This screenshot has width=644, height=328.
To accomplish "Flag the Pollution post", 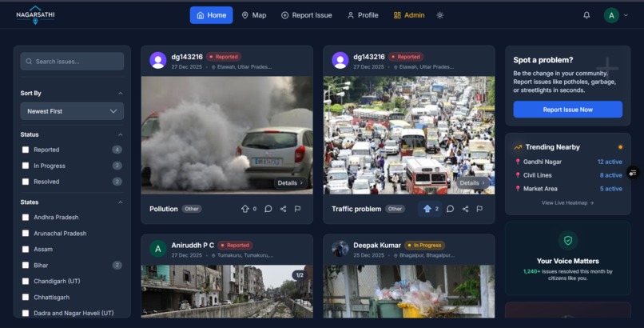I will point(298,209).
